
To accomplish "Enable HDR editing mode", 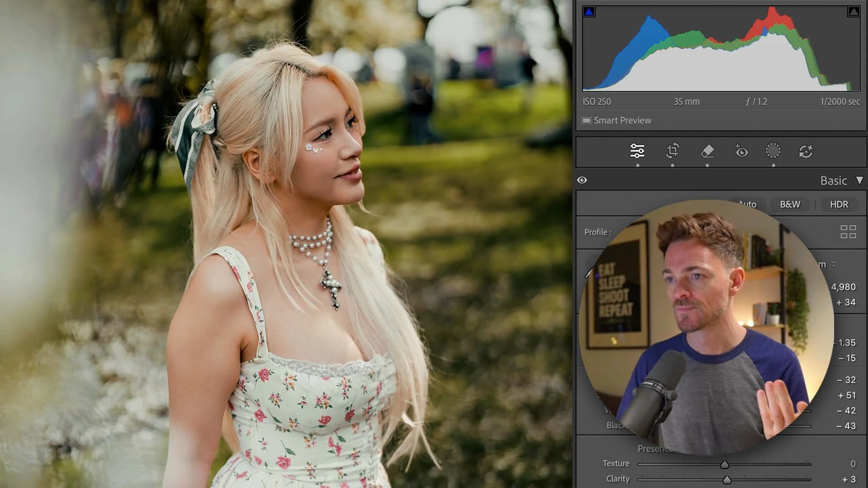I will [839, 204].
